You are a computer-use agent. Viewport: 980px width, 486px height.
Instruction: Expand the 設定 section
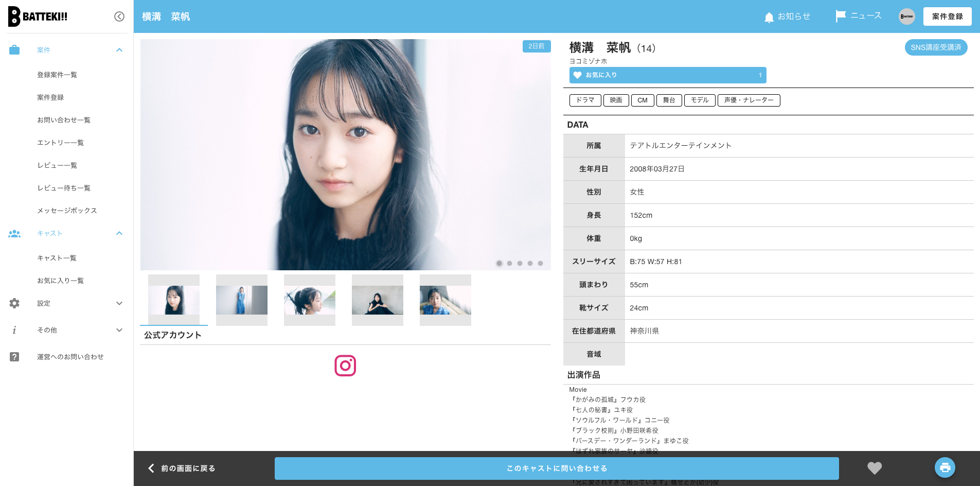click(119, 303)
